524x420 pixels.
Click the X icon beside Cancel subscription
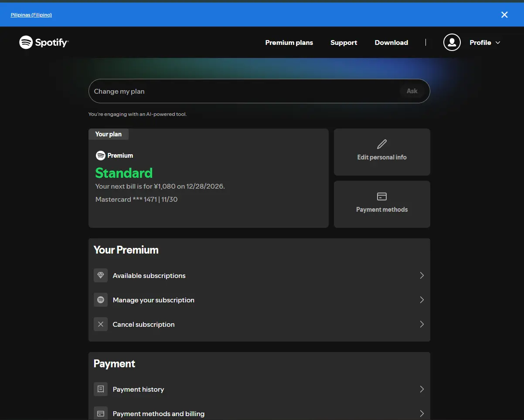click(x=101, y=324)
